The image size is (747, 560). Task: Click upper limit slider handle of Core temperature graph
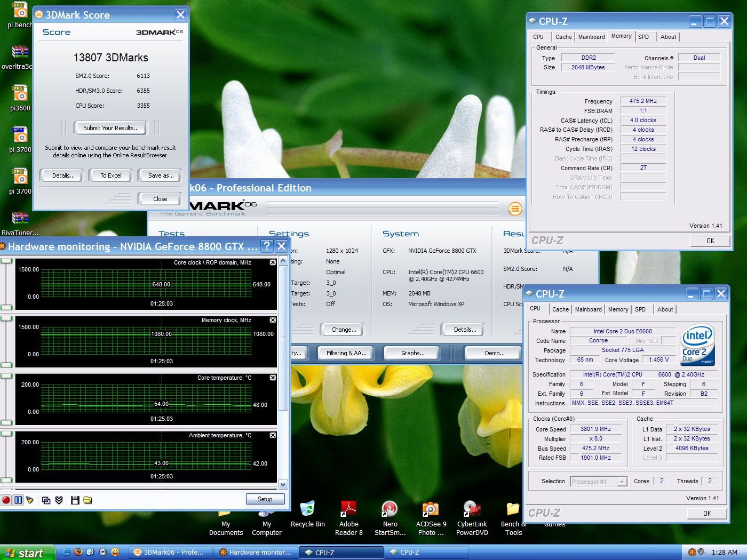6,377
